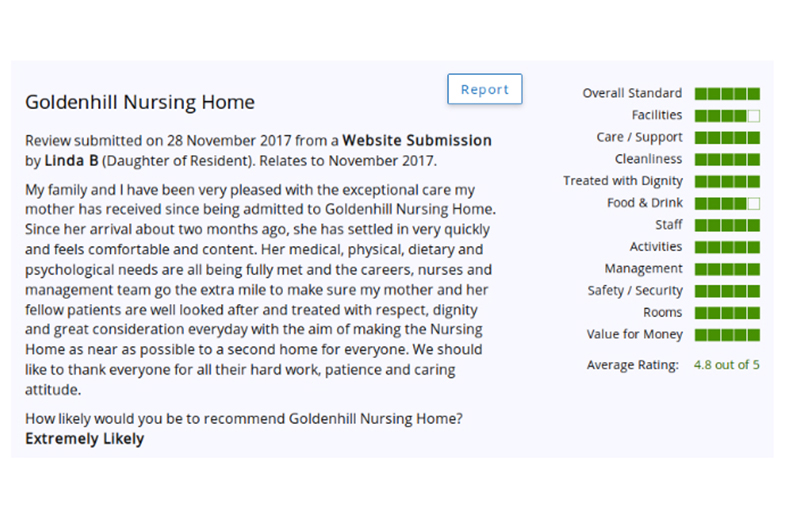Screen dimensions: 787x520
Task: Click the Cleanliness rating bar
Action: [727, 160]
